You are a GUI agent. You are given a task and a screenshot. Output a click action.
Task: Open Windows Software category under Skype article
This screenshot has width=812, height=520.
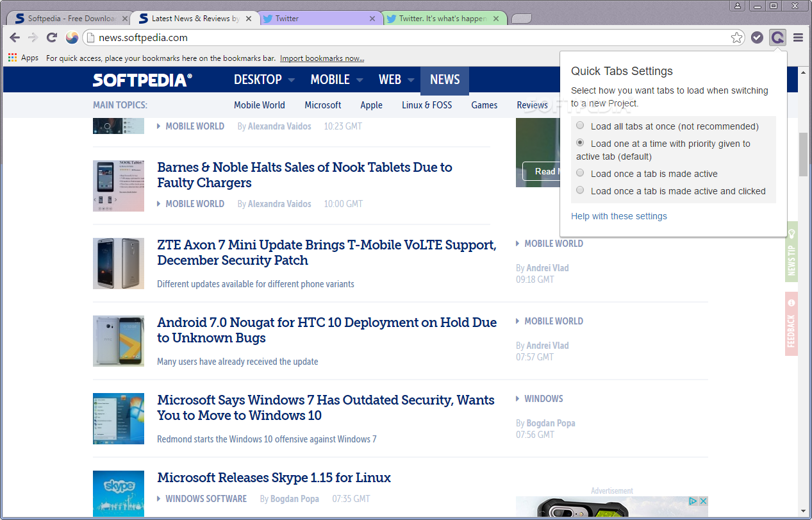click(206, 499)
